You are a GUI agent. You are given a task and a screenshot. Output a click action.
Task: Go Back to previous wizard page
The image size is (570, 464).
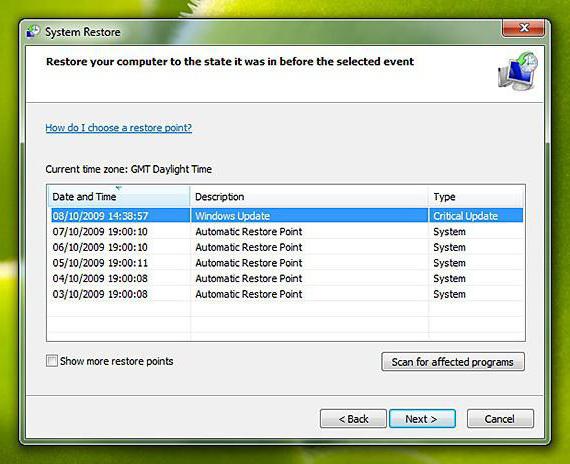point(353,419)
